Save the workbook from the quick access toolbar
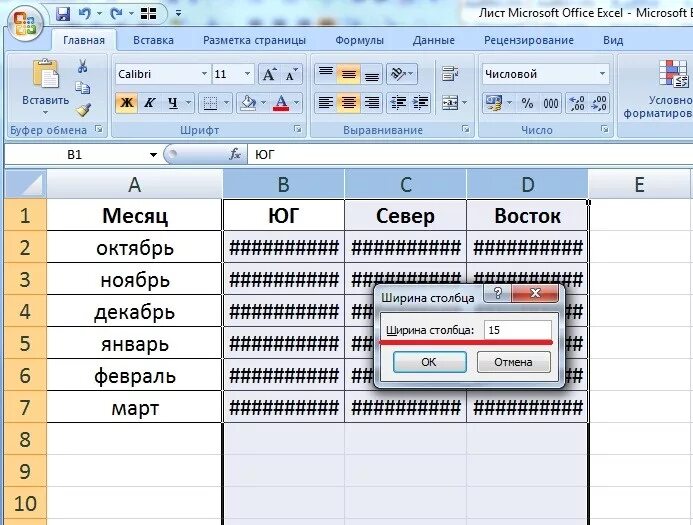Screen dimensions: 693x525 pyautogui.click(x=63, y=14)
